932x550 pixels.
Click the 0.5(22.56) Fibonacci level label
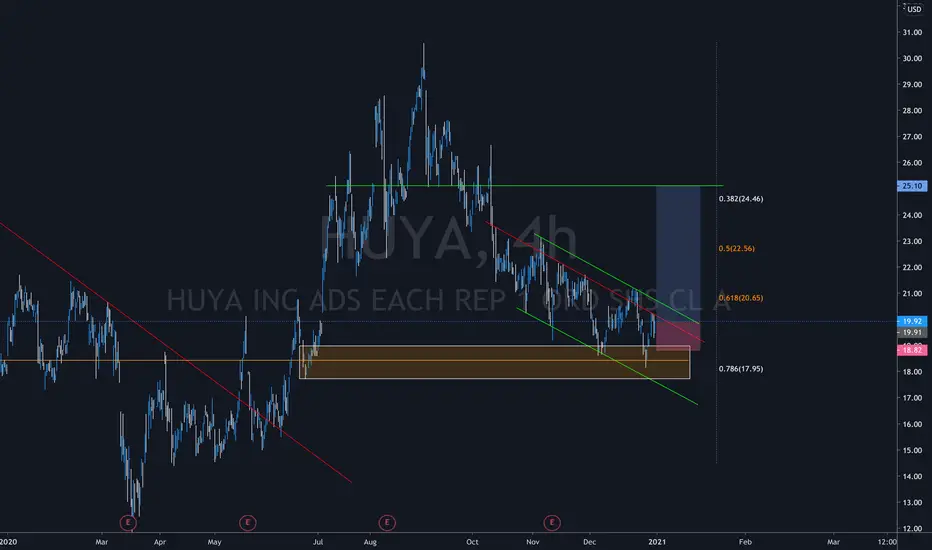pos(736,249)
